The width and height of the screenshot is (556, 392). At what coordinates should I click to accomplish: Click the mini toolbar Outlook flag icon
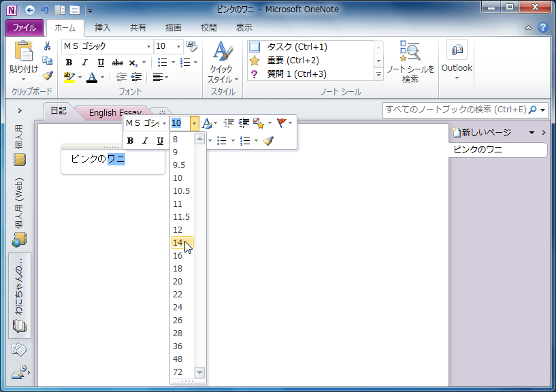click(282, 122)
